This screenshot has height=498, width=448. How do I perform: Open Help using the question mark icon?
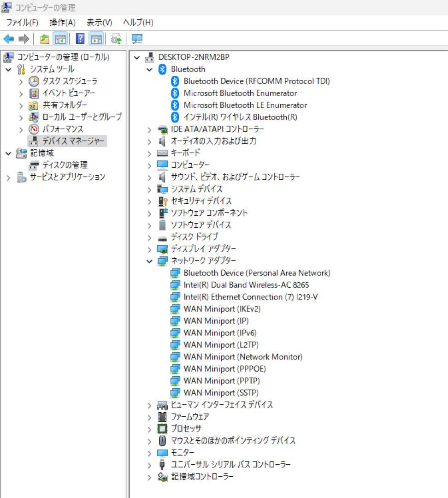(x=81, y=39)
